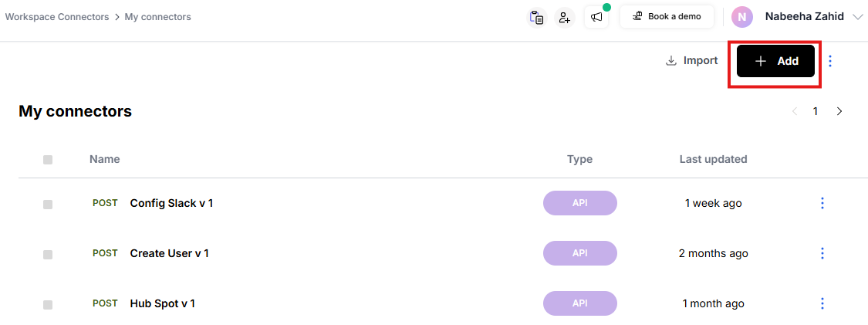Open the Hub Spot v 1 connector
The height and width of the screenshot is (325, 868).
[162, 303]
